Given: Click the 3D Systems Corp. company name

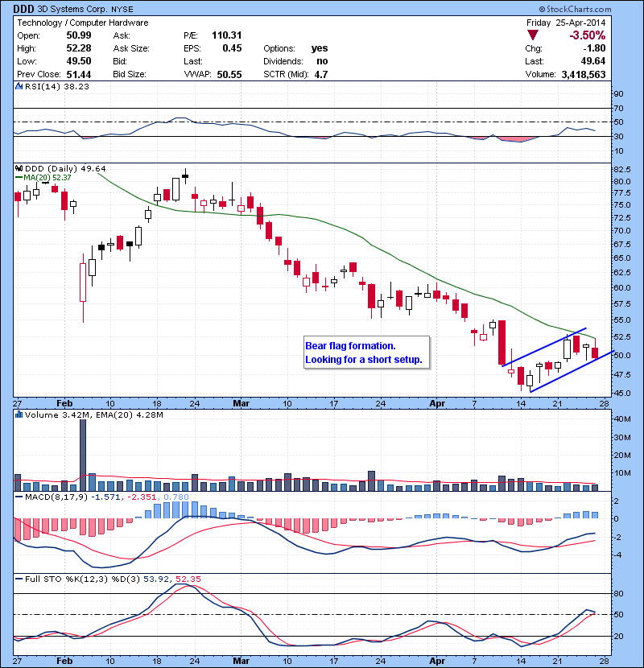Looking at the screenshot, I should 72,9.
